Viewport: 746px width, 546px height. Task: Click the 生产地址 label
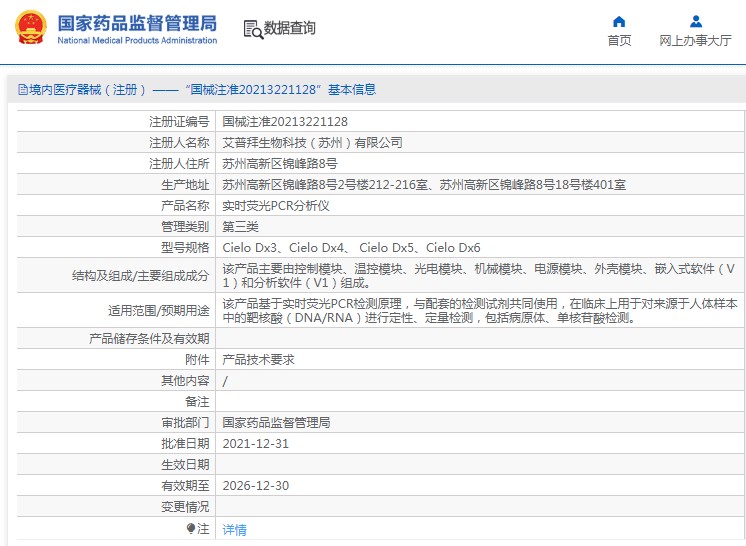(x=185, y=185)
